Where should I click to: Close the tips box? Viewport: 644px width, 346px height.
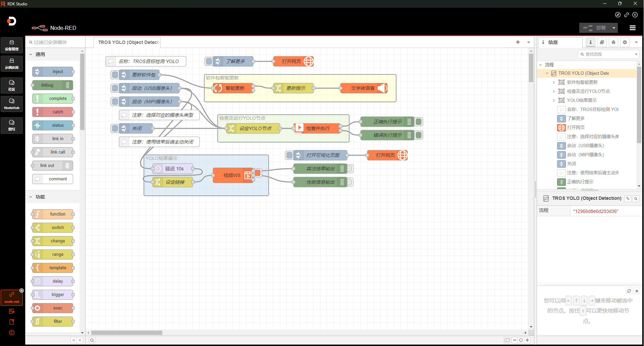[637, 291]
